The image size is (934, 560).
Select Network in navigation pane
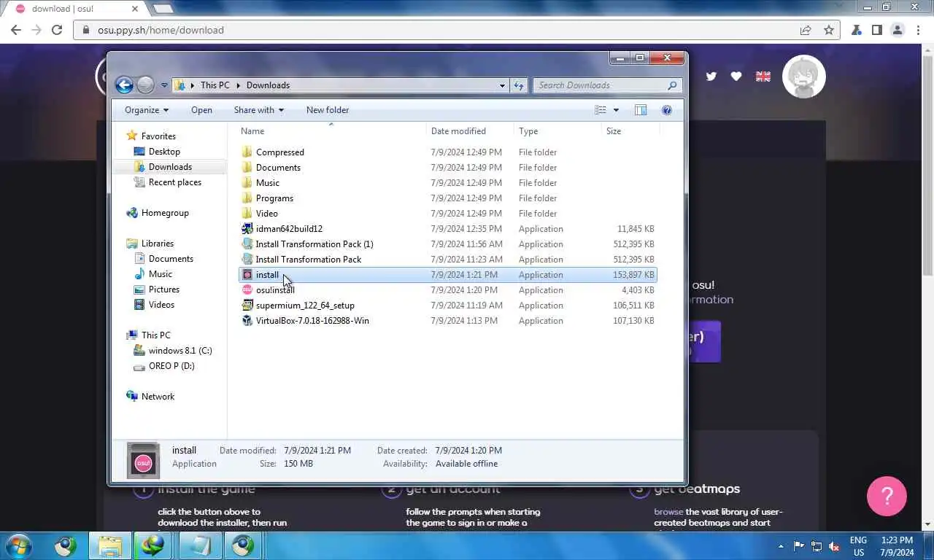click(158, 397)
